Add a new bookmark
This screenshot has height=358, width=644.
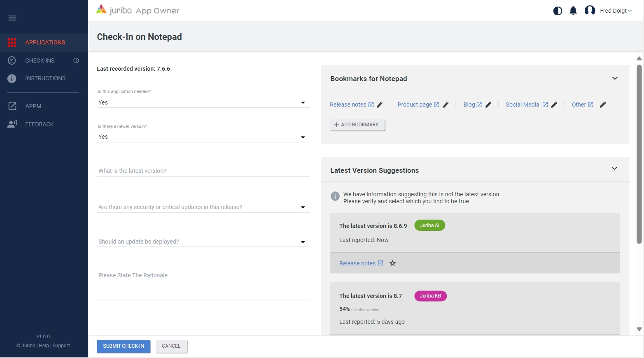(357, 125)
